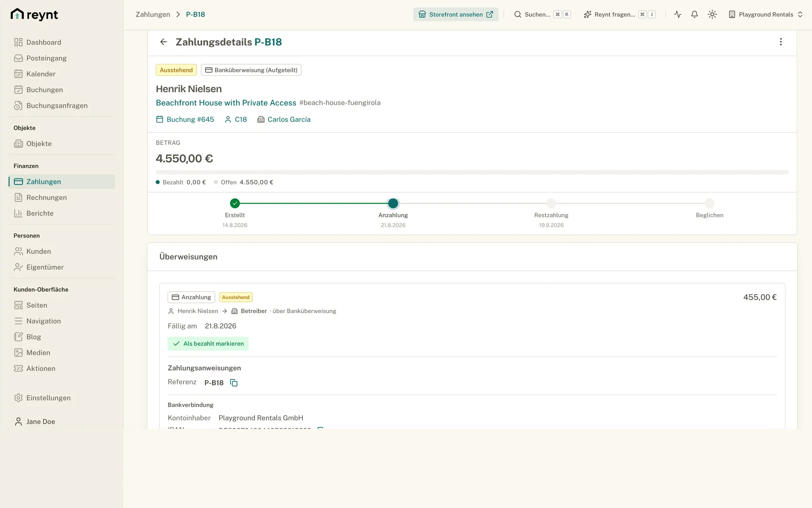The width and height of the screenshot is (812, 508).
Task: Click the Henrik Nielsen heading
Action: (189, 89)
